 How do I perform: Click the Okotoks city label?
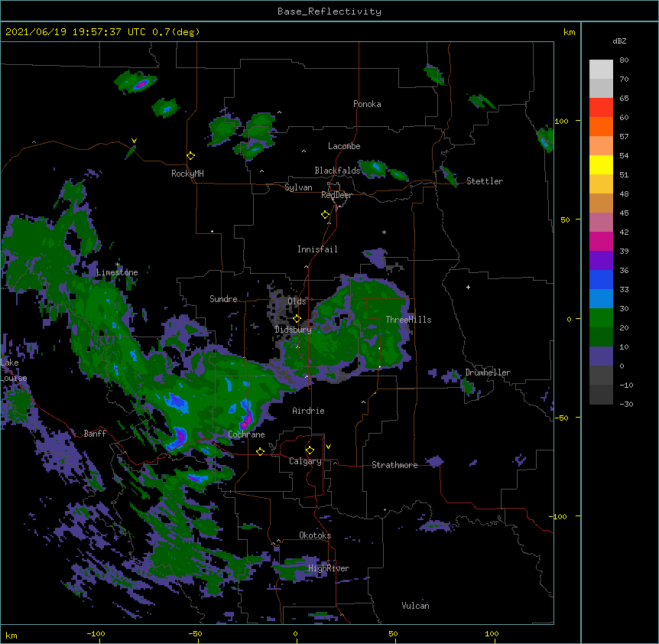point(315,535)
